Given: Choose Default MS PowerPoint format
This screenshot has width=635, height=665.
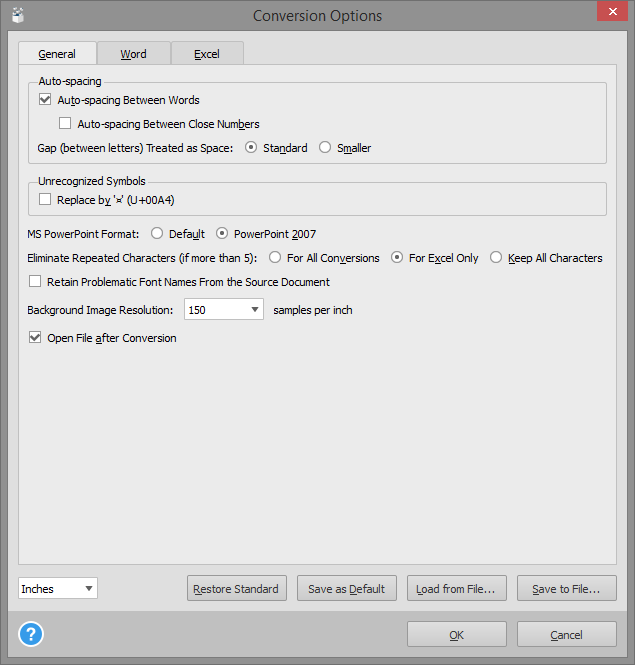Looking at the screenshot, I should (x=157, y=233).
